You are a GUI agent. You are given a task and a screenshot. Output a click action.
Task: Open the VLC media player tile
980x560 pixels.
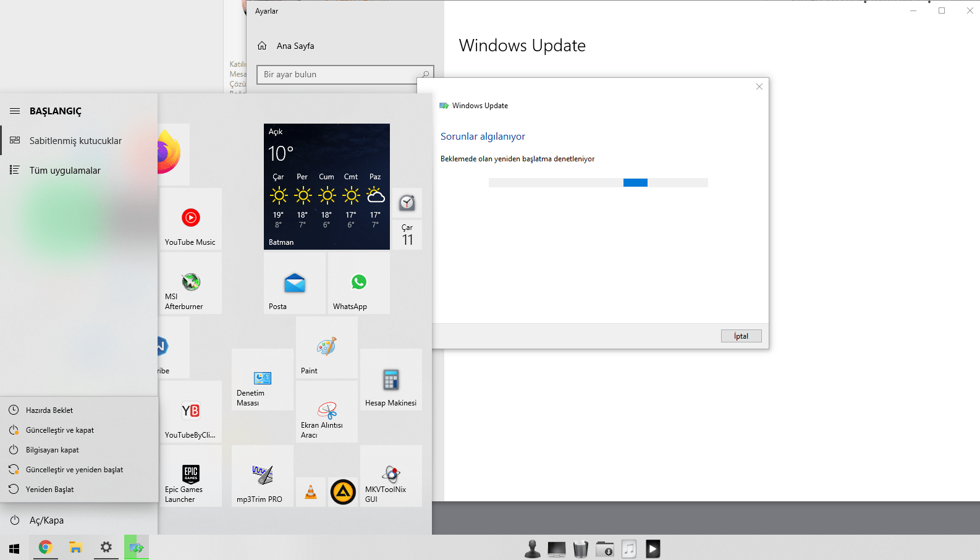(x=311, y=492)
